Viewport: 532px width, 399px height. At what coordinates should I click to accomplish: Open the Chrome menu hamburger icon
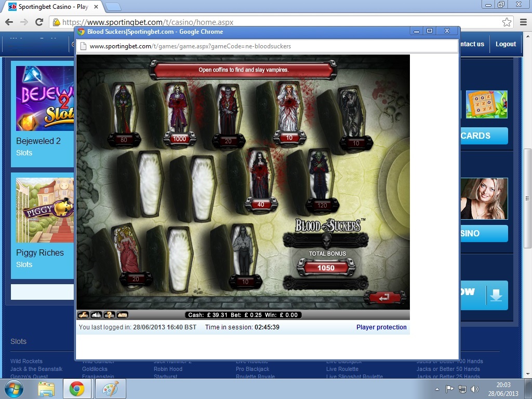tap(523, 22)
